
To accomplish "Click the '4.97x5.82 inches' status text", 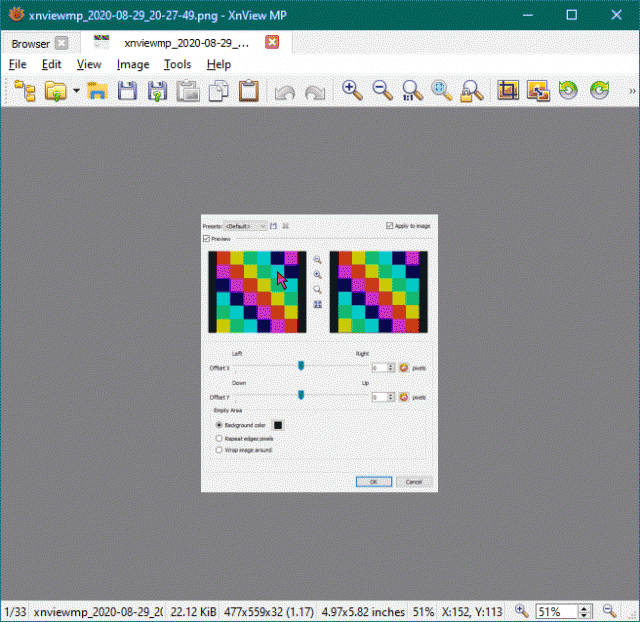I will (x=363, y=612).
